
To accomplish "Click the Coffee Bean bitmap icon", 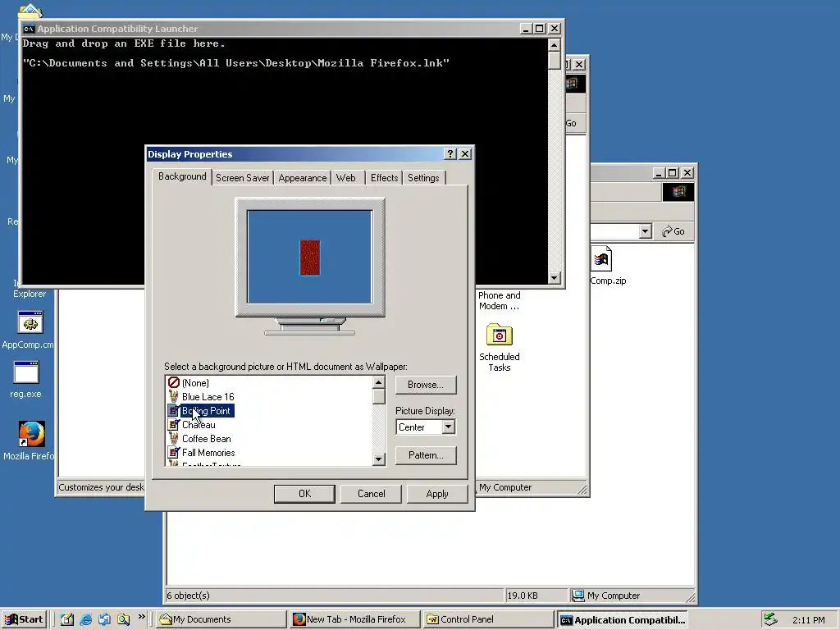I will 173,438.
